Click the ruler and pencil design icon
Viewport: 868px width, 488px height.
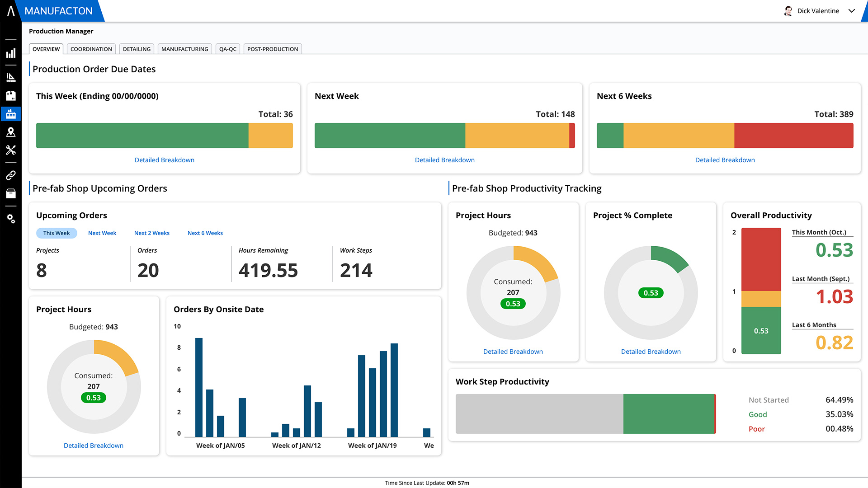tap(11, 77)
